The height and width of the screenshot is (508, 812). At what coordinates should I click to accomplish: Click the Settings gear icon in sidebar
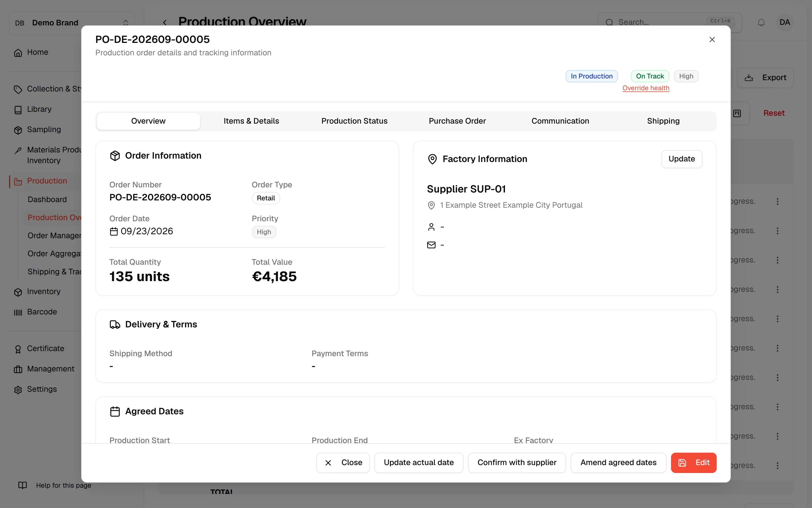tap(18, 390)
